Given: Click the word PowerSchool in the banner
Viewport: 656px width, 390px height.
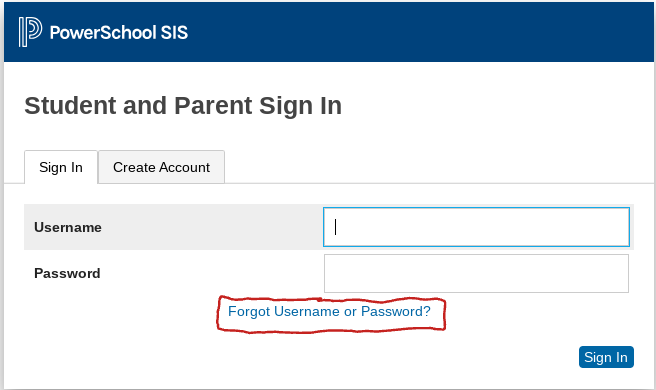Looking at the screenshot, I should click(103, 33).
